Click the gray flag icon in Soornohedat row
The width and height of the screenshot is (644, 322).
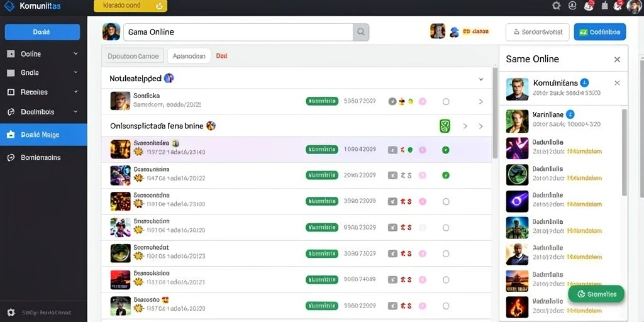tap(392, 254)
